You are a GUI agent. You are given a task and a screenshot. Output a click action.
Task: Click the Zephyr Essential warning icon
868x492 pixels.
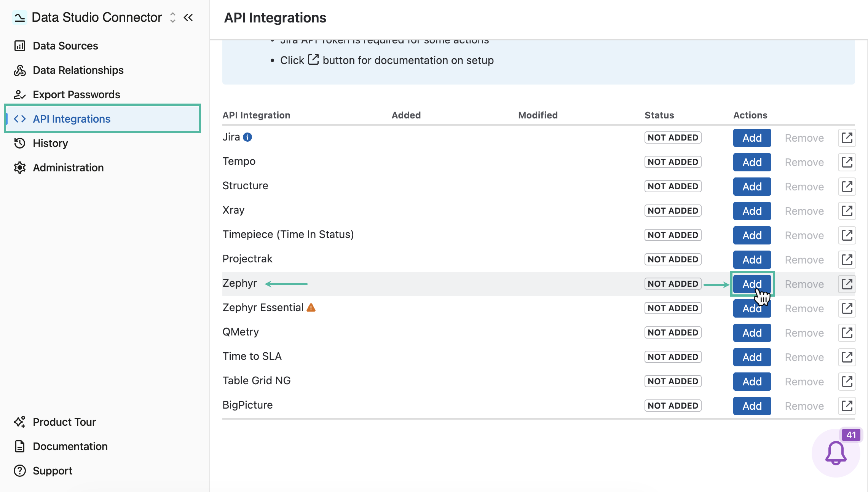[x=311, y=308]
